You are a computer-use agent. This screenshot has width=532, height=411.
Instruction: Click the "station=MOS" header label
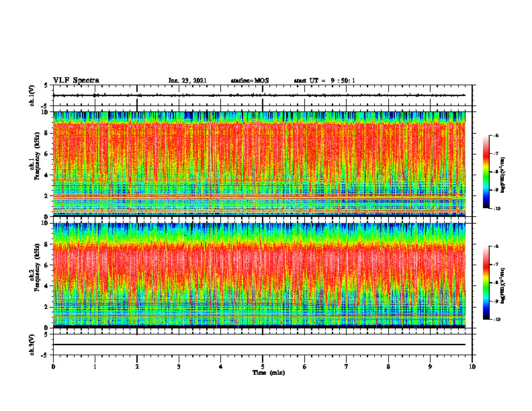(250, 81)
